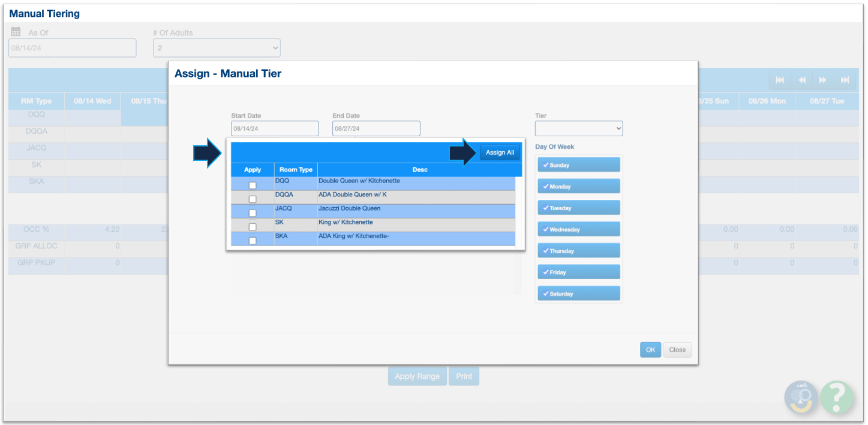The height and width of the screenshot is (425, 868).
Task: Enable Apply checkbox for SKA row
Action: pyautogui.click(x=253, y=241)
